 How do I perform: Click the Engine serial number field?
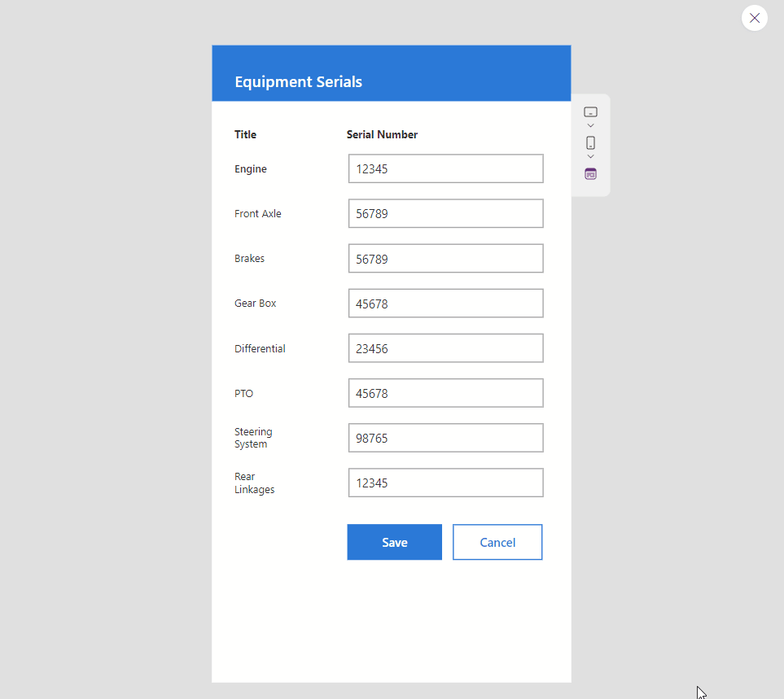point(445,168)
